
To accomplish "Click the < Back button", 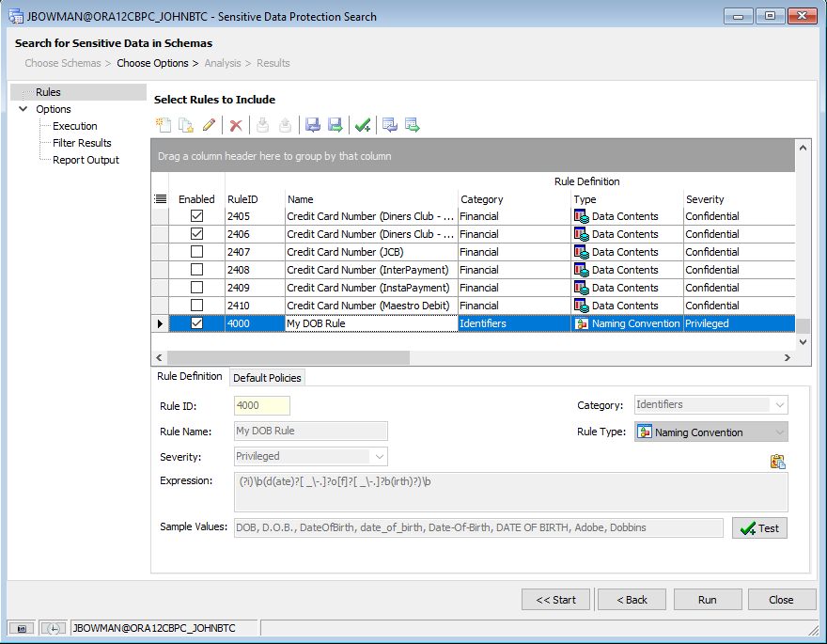I will pos(632,600).
